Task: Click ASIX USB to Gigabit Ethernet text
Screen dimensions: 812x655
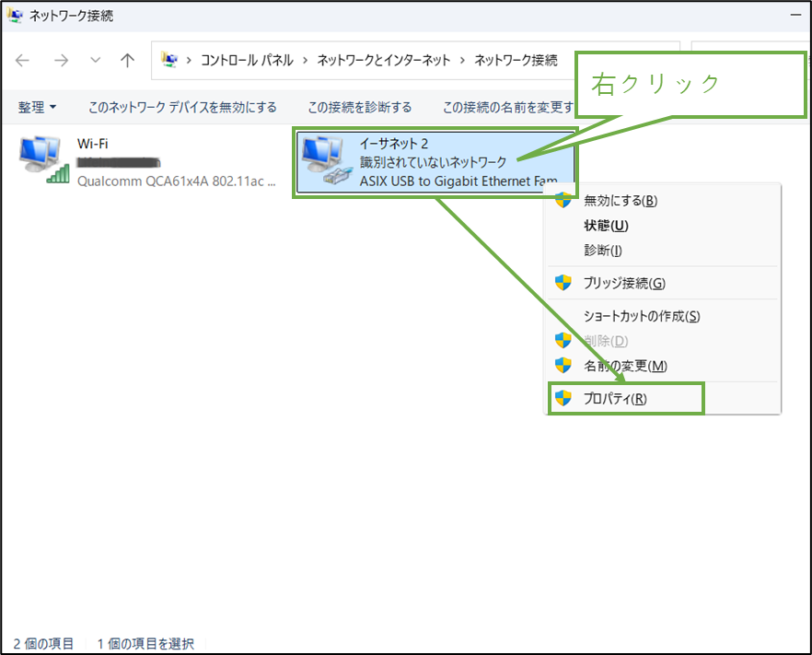Action: coord(458,181)
